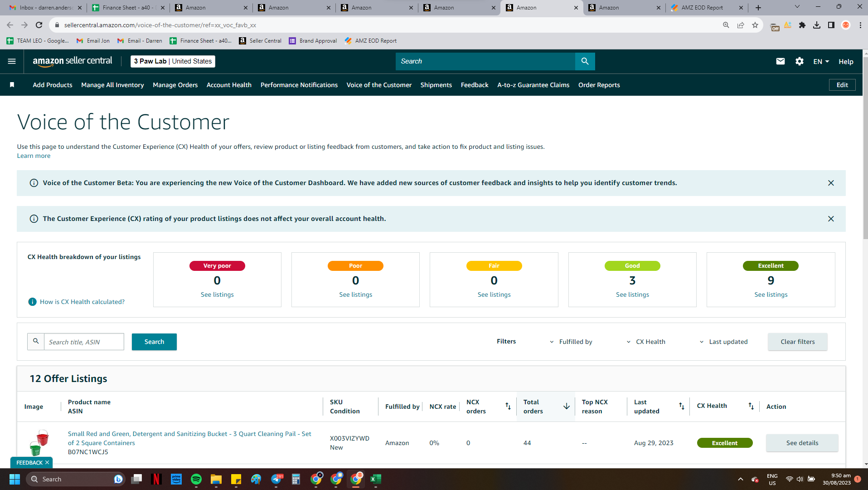Click Edit in the navigation bar

tap(842, 85)
